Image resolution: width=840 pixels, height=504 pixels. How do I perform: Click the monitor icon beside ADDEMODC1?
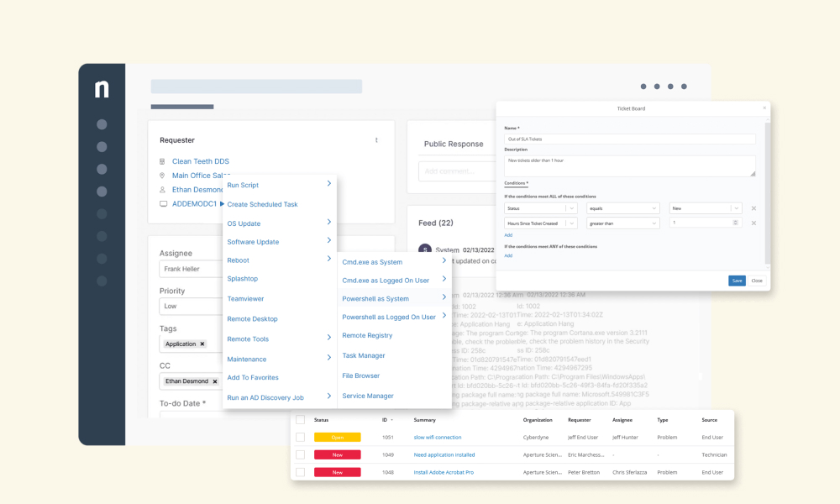164,204
